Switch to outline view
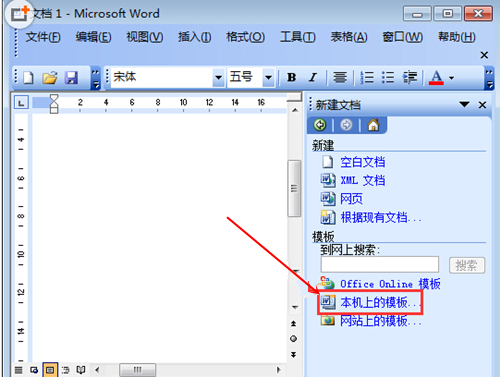Screen dimensions: 500x377 (x=66, y=370)
